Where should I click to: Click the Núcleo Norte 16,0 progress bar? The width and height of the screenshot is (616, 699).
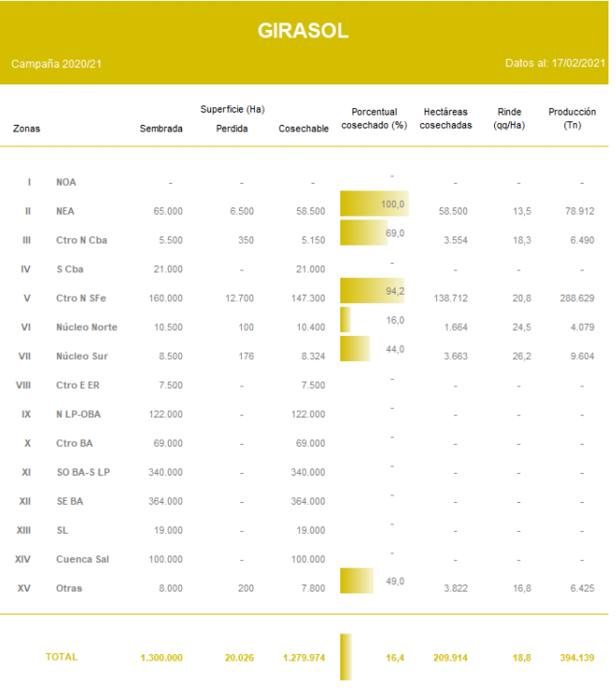point(345,320)
